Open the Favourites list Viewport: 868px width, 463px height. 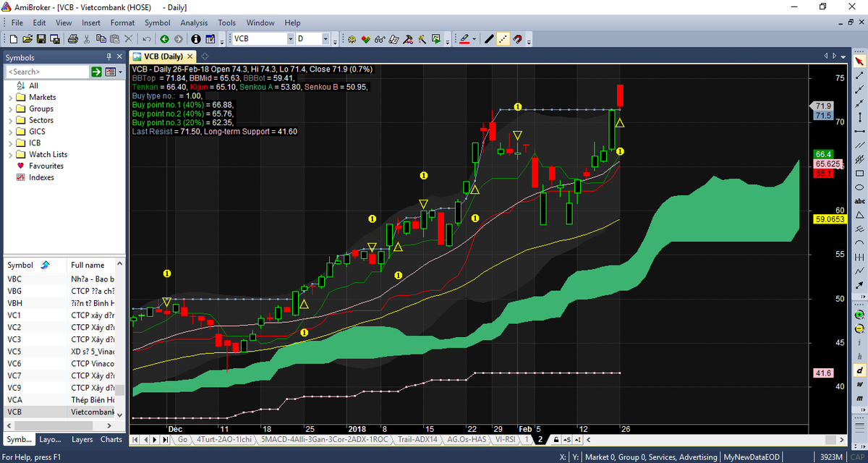point(46,166)
